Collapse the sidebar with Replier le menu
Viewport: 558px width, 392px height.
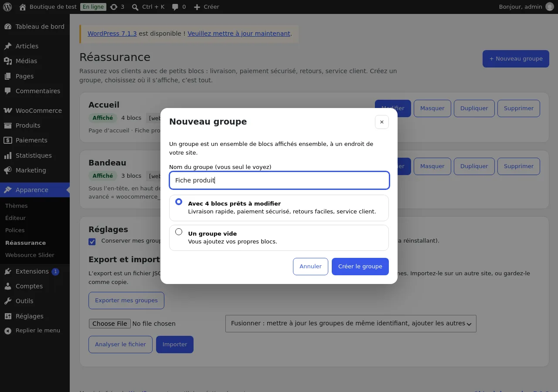[x=35, y=331]
